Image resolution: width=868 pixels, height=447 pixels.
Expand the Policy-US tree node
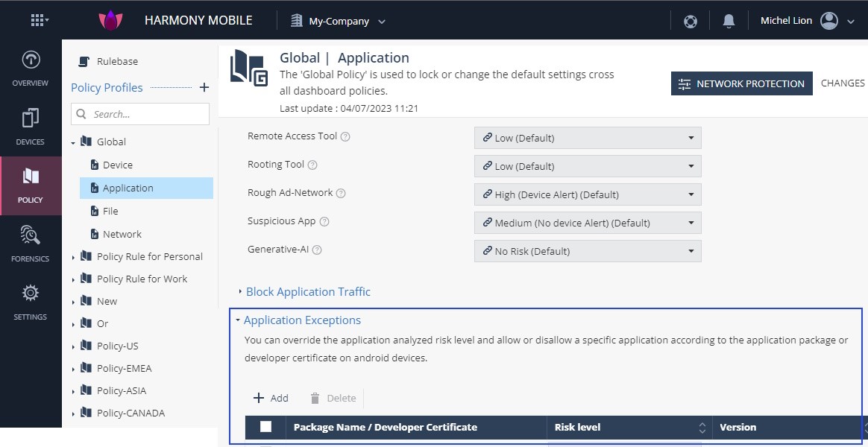tap(73, 347)
